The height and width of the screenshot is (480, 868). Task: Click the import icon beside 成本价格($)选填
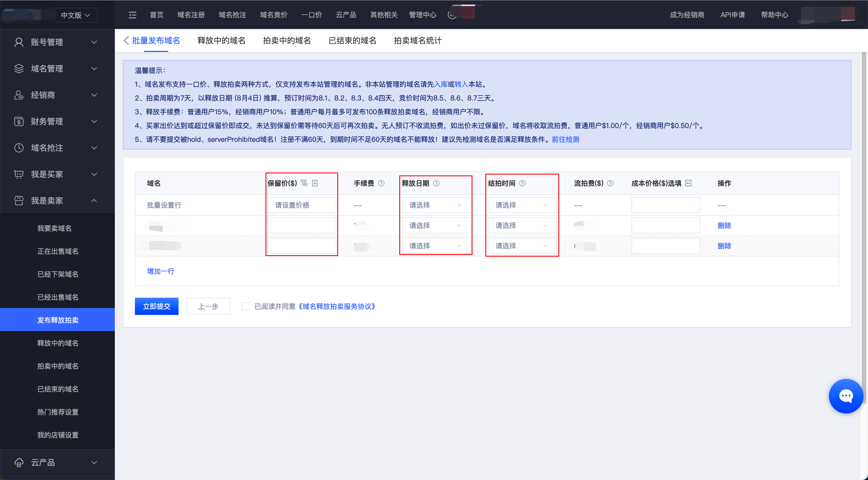pyautogui.click(x=688, y=183)
